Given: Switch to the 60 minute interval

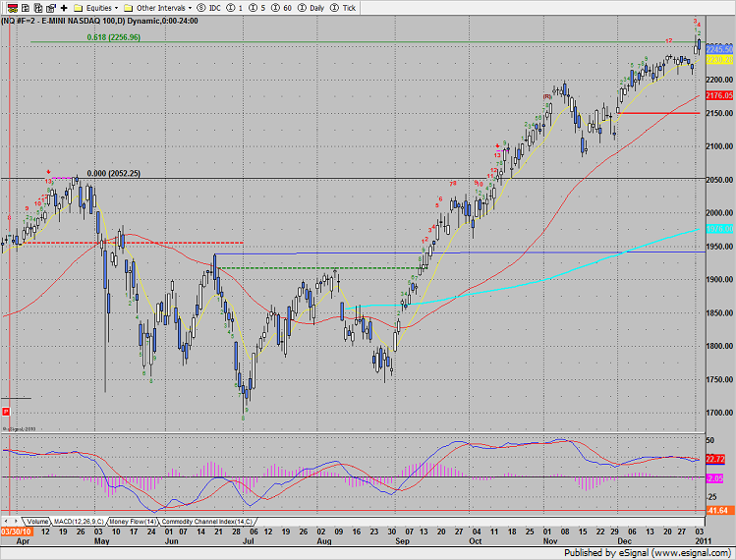Looking at the screenshot, I should click(x=282, y=8).
